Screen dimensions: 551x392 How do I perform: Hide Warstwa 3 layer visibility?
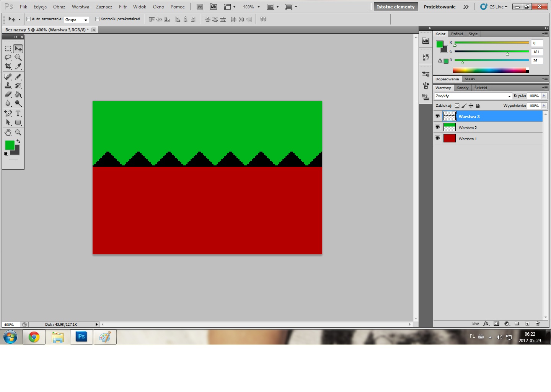(438, 116)
